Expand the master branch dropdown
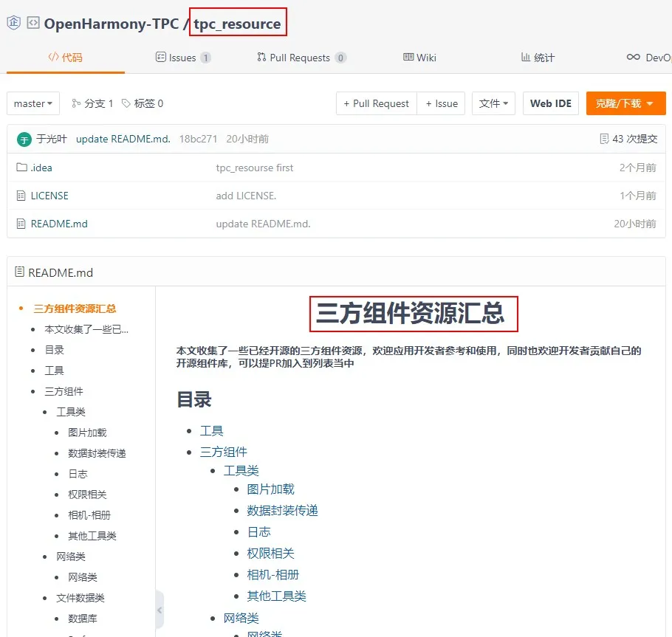The width and height of the screenshot is (672, 637). tap(33, 103)
